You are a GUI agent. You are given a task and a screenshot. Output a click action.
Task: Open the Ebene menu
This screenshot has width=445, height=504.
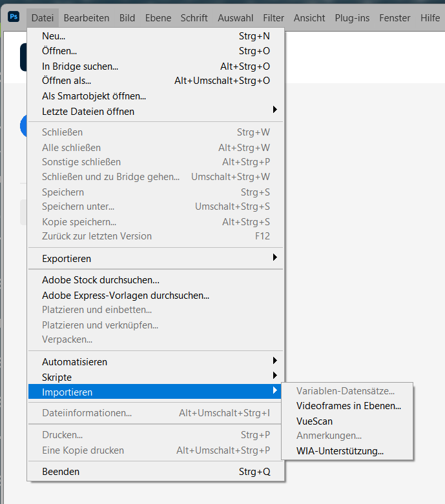click(x=158, y=17)
